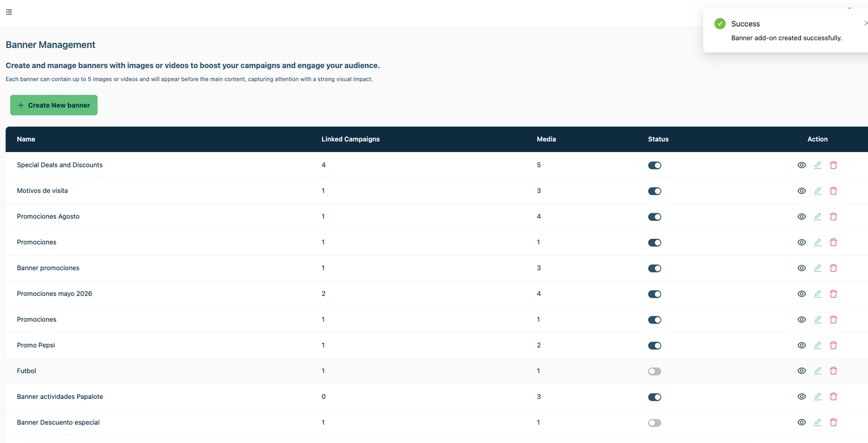Toggle off Banner actividades Papalote status
This screenshot has height=443, width=868.
655,397
